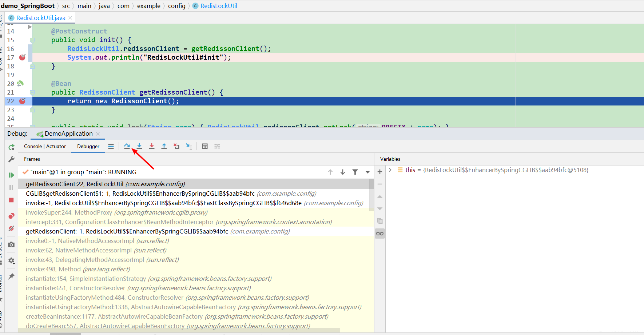
Task: Select frame invoke0:-1, NativeMethodAccessorImpl
Action: coord(196,241)
